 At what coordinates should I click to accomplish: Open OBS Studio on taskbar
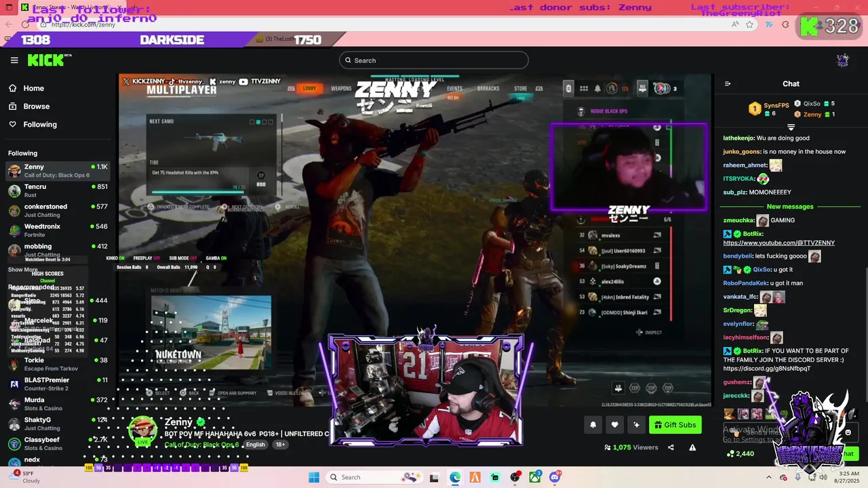coord(515,477)
